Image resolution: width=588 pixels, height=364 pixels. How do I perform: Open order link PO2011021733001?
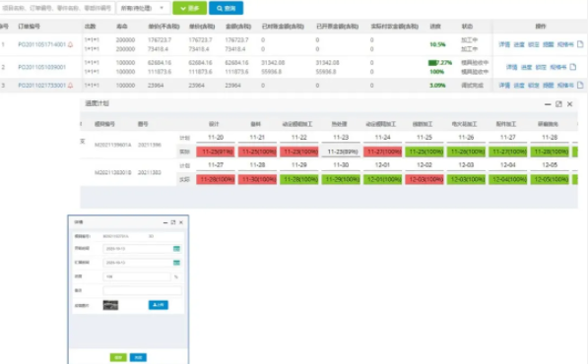pyautogui.click(x=41, y=86)
